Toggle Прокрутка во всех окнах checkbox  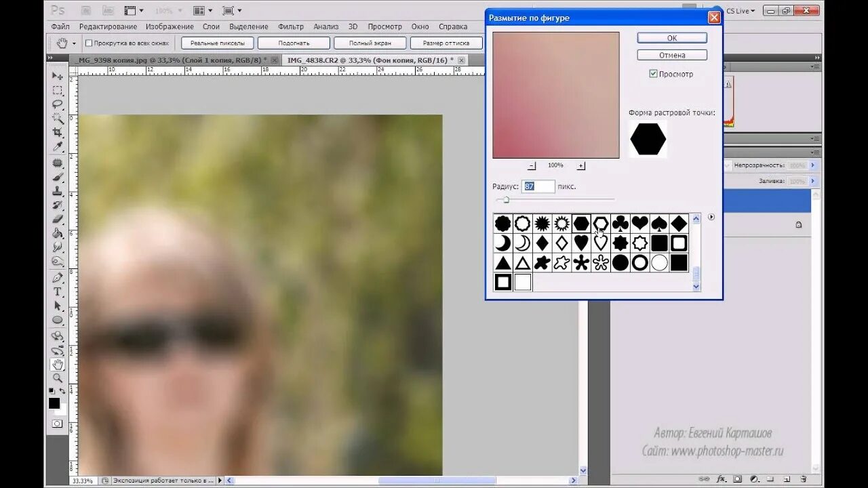tap(89, 43)
